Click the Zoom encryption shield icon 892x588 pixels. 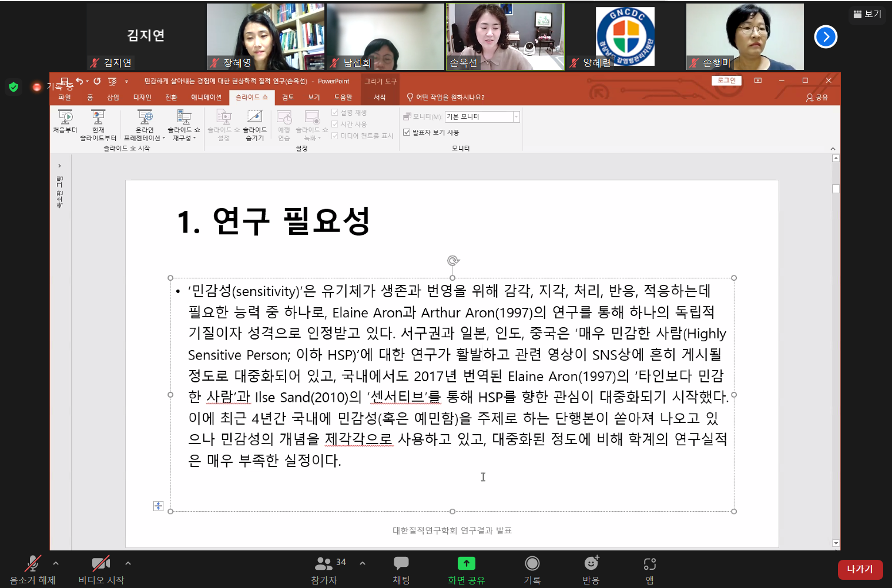point(14,87)
